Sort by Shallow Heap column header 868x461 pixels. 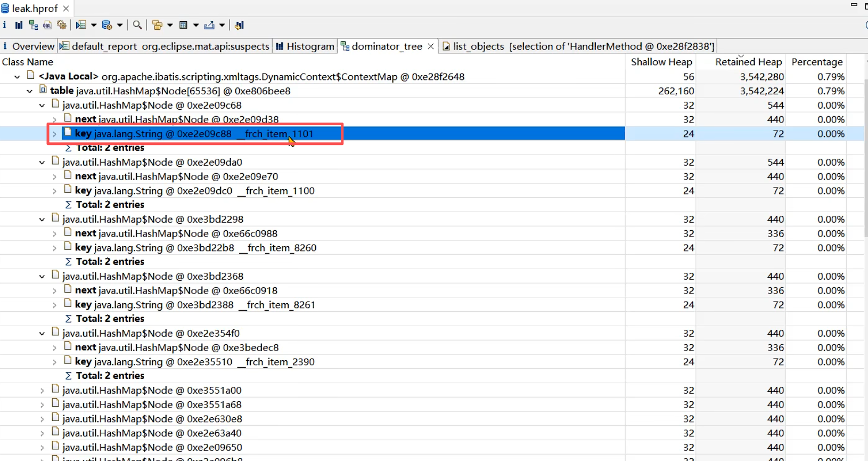click(x=661, y=62)
